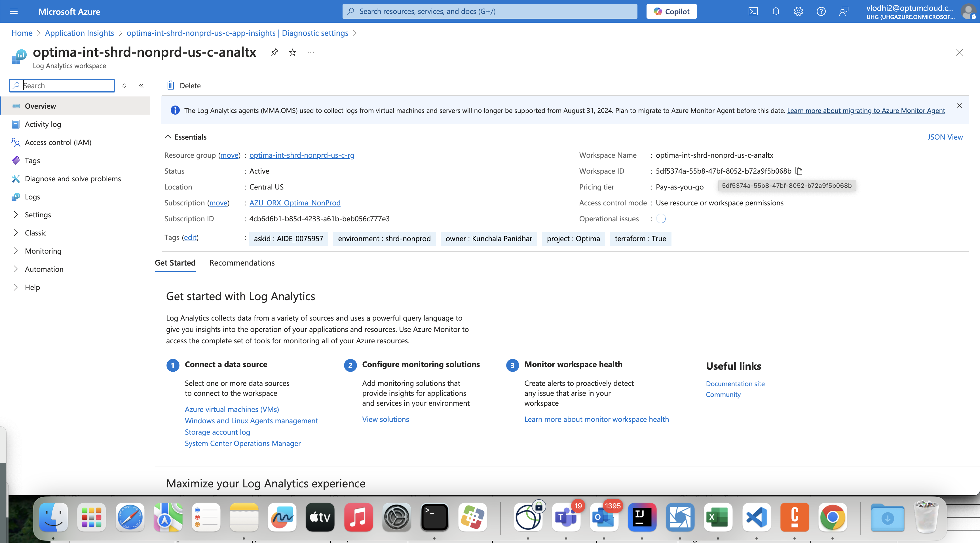Open the Copilot button
This screenshot has width=980, height=543.
pyautogui.click(x=671, y=11)
